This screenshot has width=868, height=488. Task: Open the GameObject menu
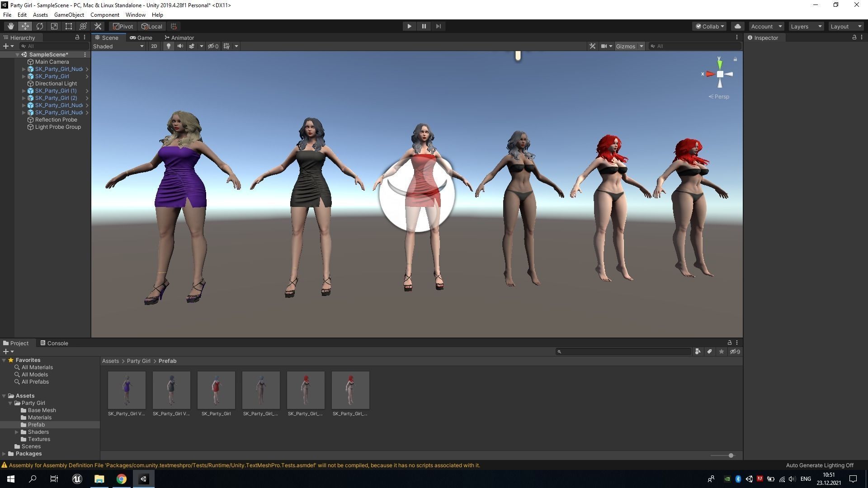click(x=69, y=15)
